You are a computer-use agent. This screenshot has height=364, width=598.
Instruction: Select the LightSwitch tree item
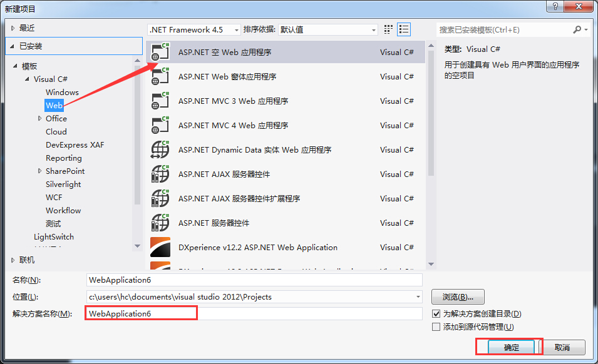click(x=54, y=237)
